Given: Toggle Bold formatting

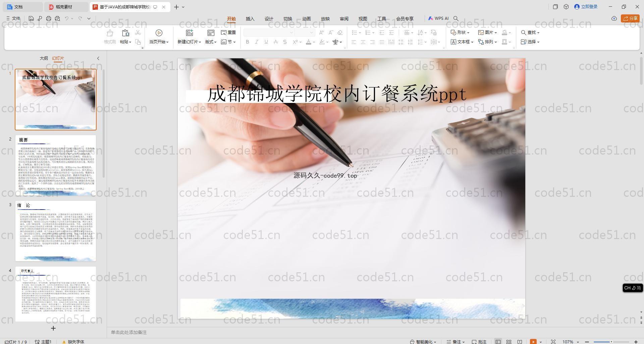Looking at the screenshot, I should tap(248, 42).
